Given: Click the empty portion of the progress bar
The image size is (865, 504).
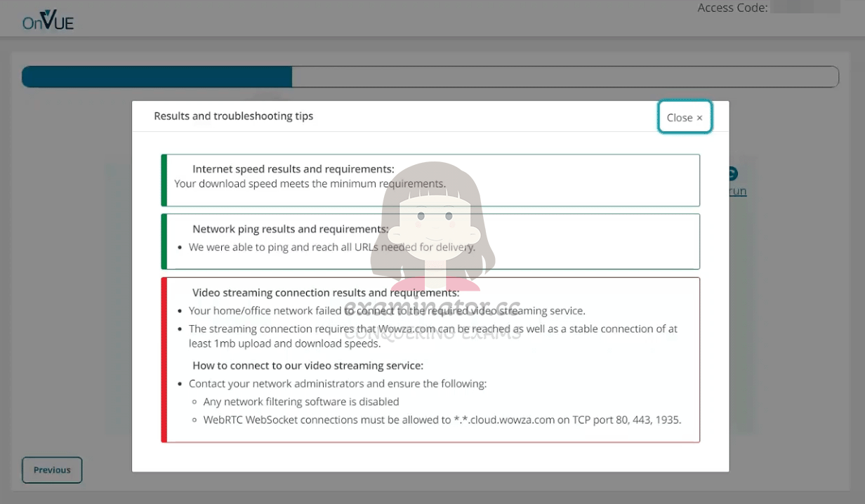Looking at the screenshot, I should [565, 77].
